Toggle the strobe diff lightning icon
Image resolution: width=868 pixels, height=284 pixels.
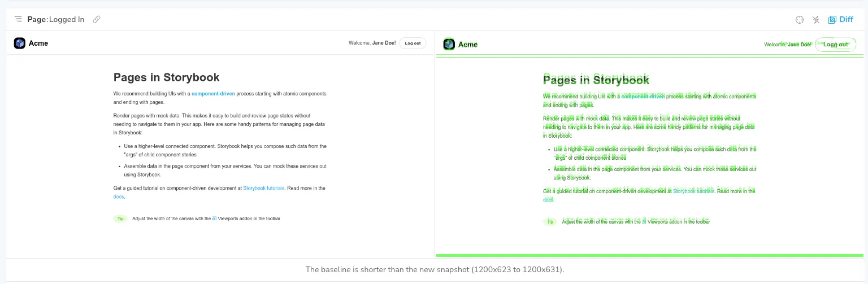pos(815,20)
